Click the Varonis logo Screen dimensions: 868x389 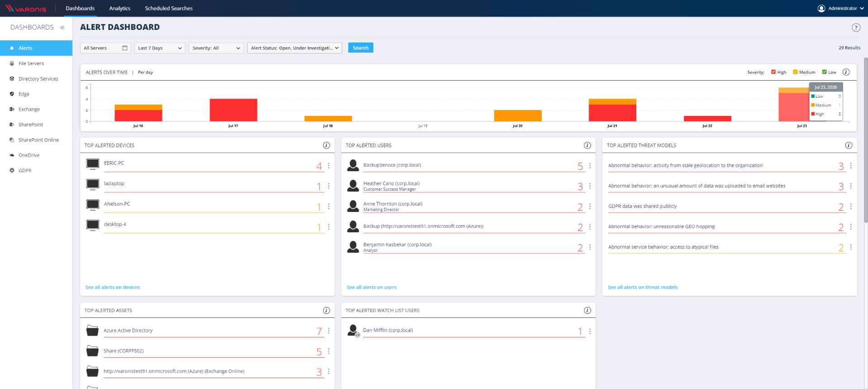coord(26,9)
